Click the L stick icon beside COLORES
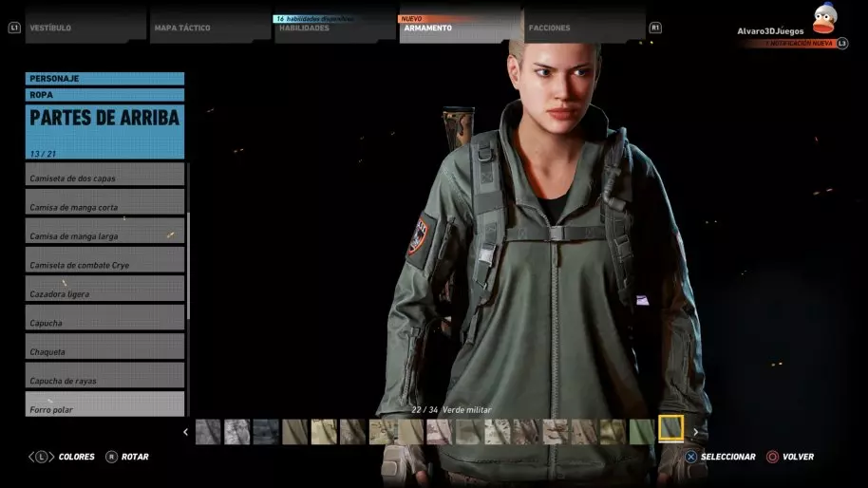868x488 pixels. (x=42, y=457)
